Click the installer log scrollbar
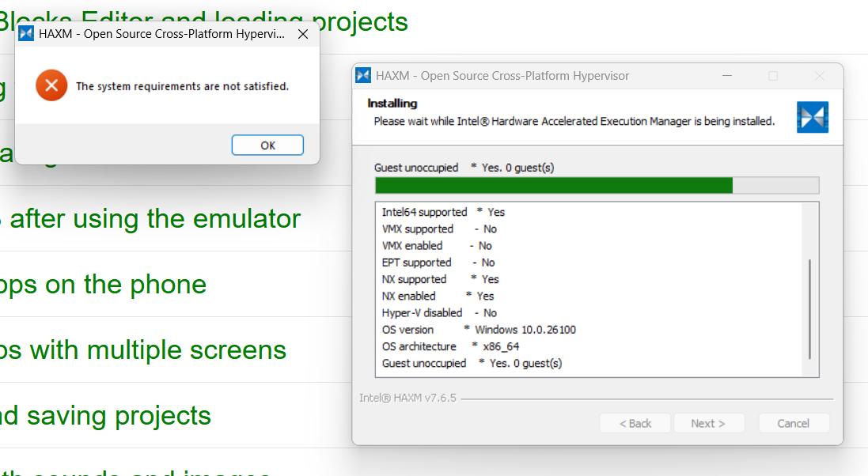 809,308
